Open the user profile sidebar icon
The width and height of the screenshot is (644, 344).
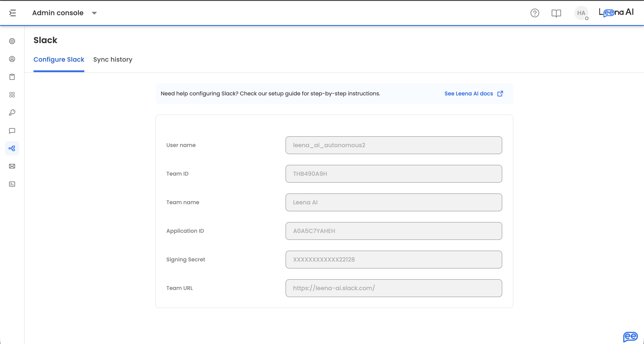coord(12,59)
